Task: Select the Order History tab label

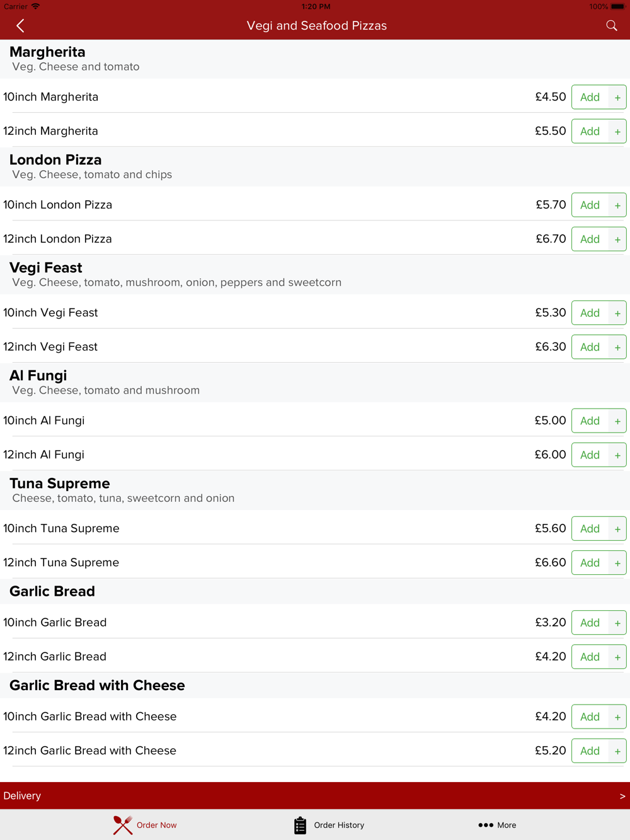Action: tap(339, 825)
